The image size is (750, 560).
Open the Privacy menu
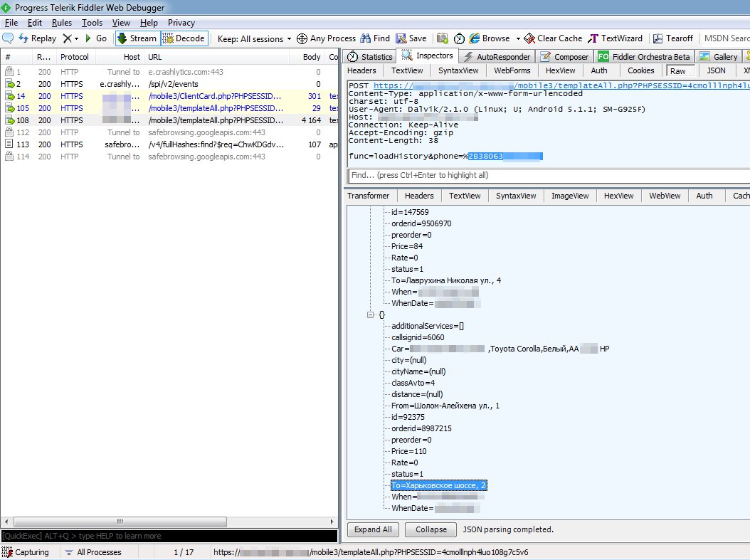pos(181,23)
